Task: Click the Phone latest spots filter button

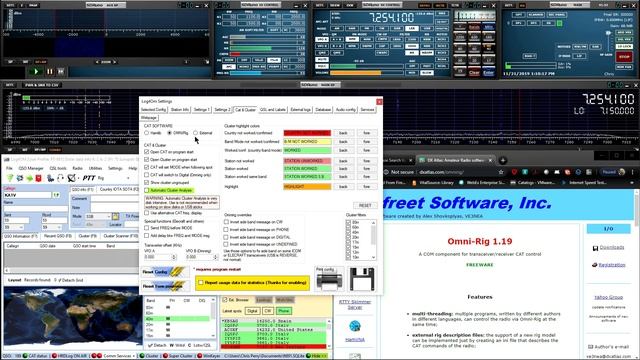Action: 284,311
